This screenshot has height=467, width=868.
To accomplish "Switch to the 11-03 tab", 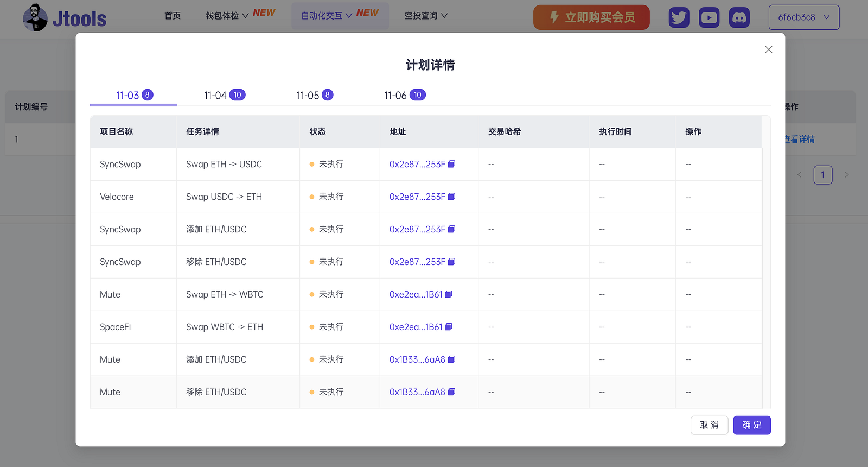I will [x=134, y=95].
